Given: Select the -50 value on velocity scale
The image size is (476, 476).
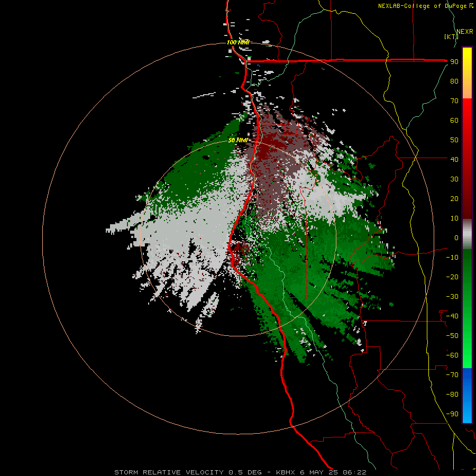Looking at the screenshot, I should coord(452,336).
